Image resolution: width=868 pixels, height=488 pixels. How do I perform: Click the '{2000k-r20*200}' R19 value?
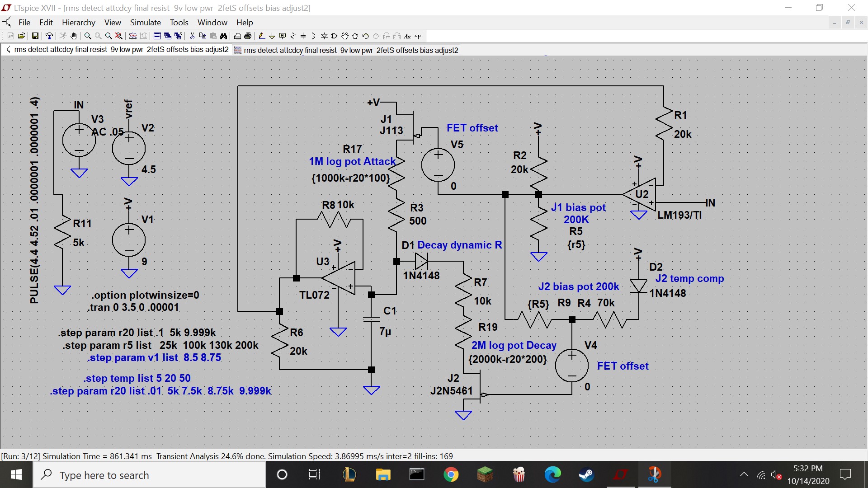click(x=508, y=360)
